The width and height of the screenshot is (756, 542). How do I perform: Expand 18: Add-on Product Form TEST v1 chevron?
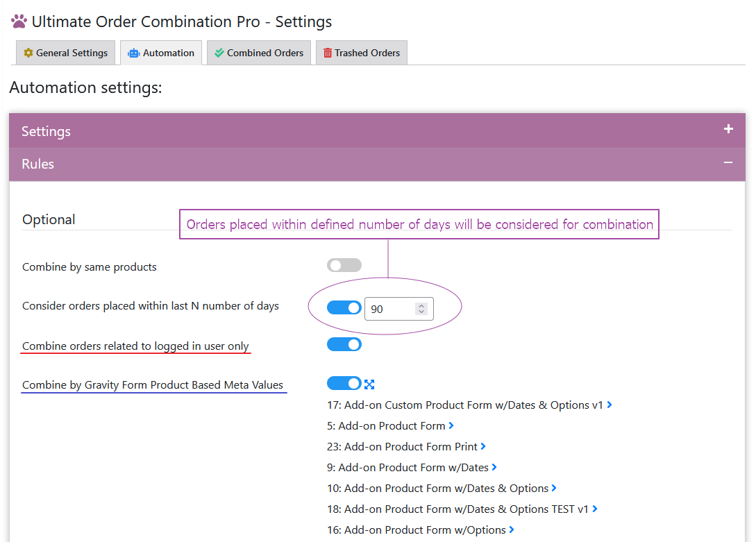tap(594, 509)
